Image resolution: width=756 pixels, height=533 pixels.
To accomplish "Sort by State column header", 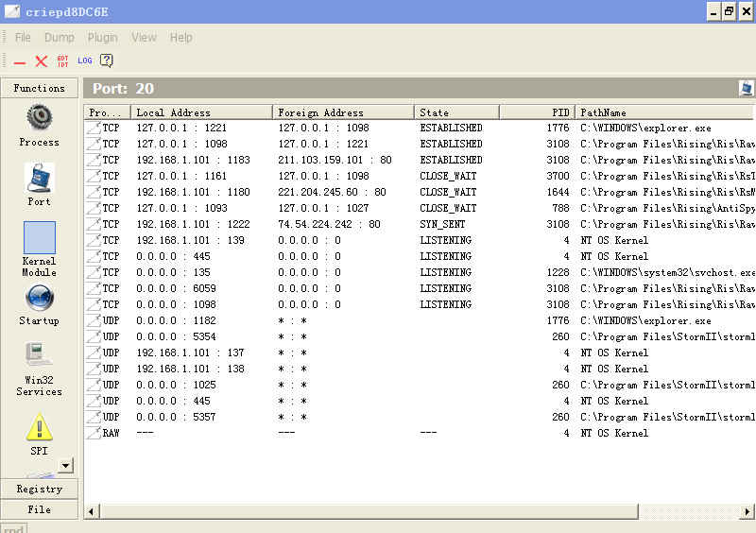I will (456, 112).
